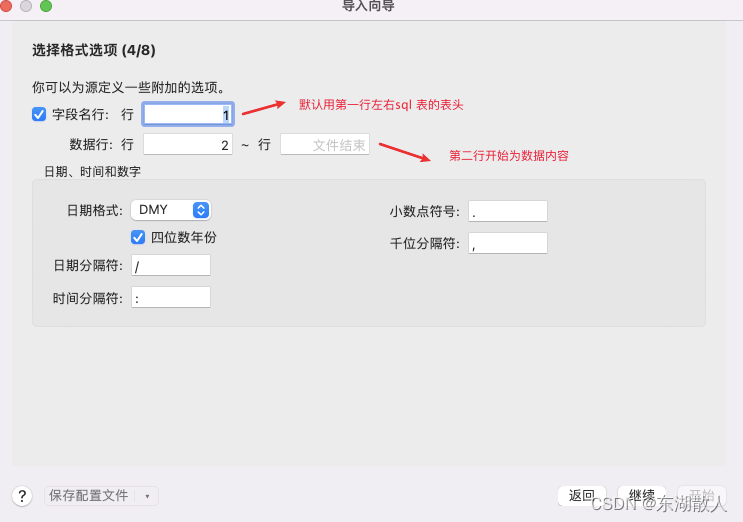Screen dimensions: 743x522
Task: Click the 小数点符号 input field
Action: pyautogui.click(x=508, y=211)
